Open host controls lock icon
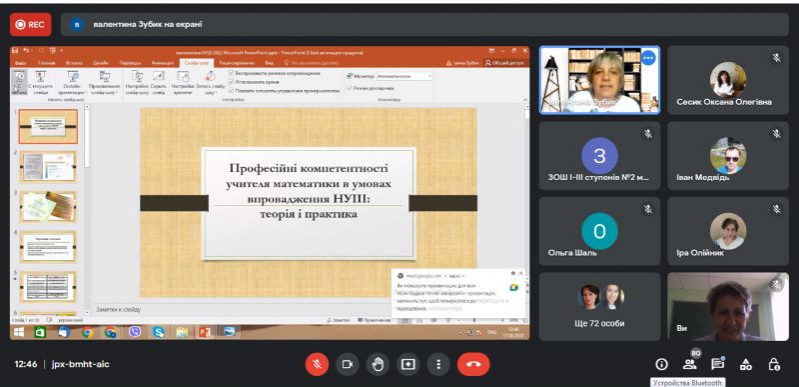This screenshot has width=799, height=387. [774, 364]
